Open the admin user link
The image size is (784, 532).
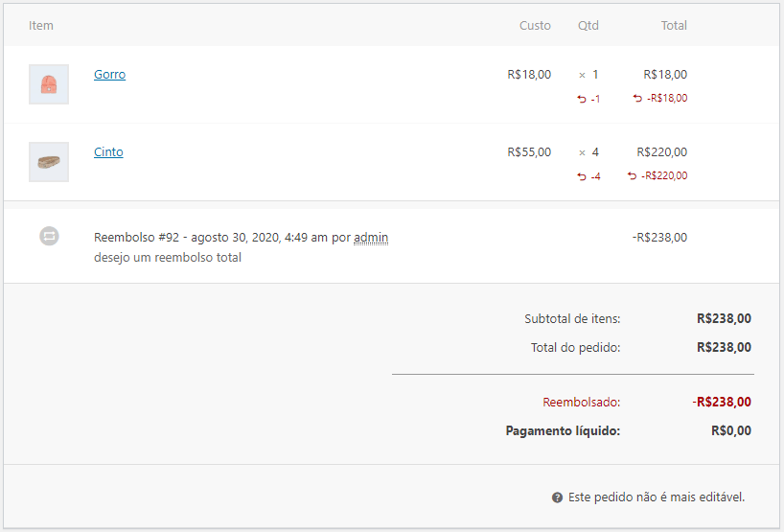coord(371,238)
